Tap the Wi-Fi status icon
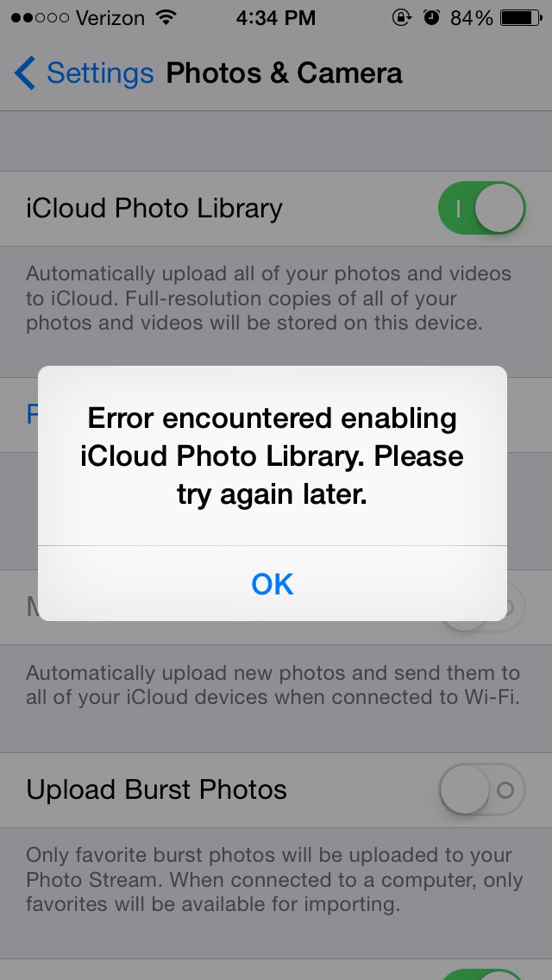 [166, 17]
